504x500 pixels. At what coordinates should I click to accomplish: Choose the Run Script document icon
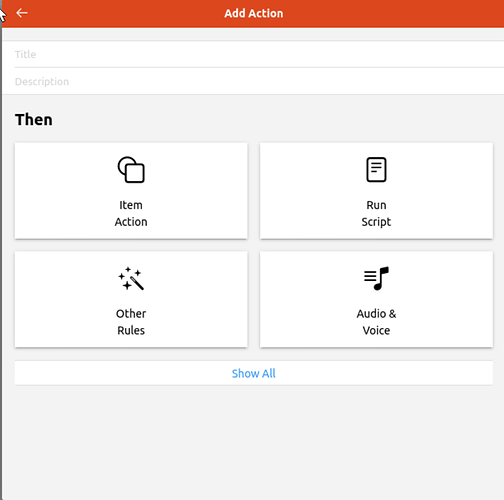click(376, 169)
